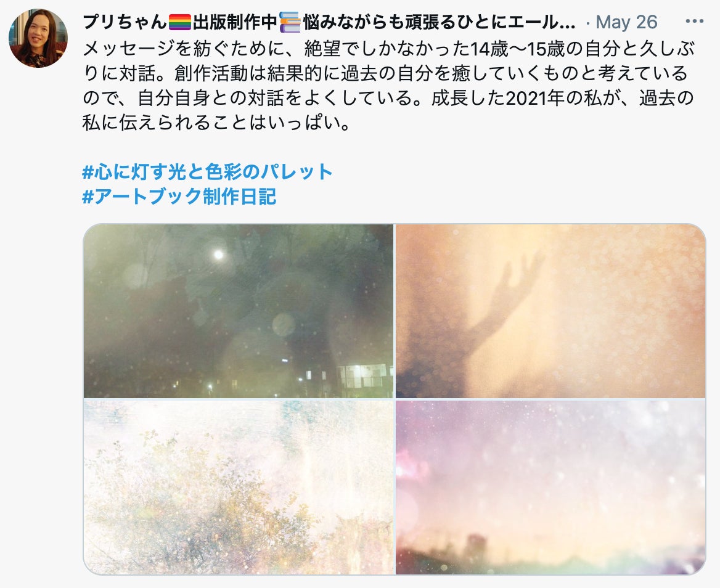Open hashtag #アートブック制作日記
Viewport: 720px width, 588px height.
coord(179,197)
